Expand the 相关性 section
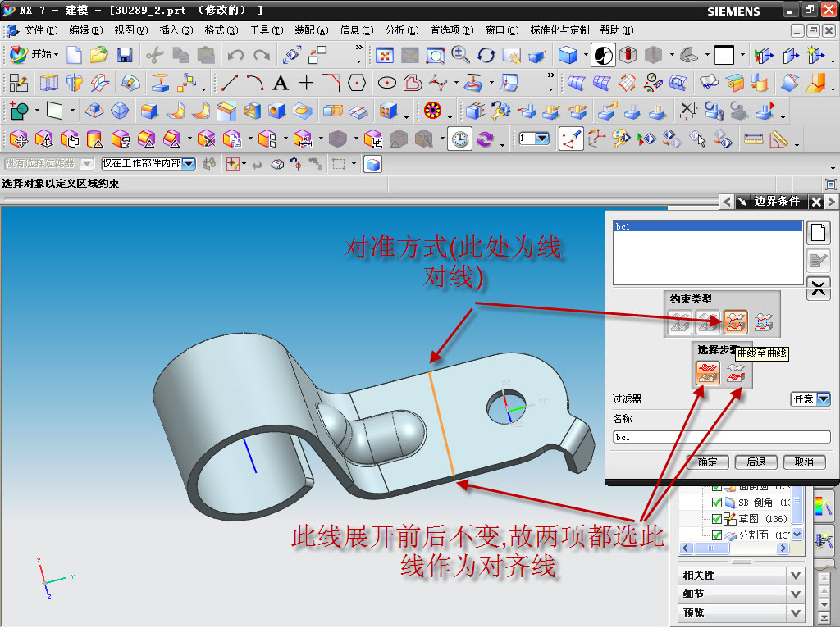The width and height of the screenshot is (840, 628). (741, 576)
